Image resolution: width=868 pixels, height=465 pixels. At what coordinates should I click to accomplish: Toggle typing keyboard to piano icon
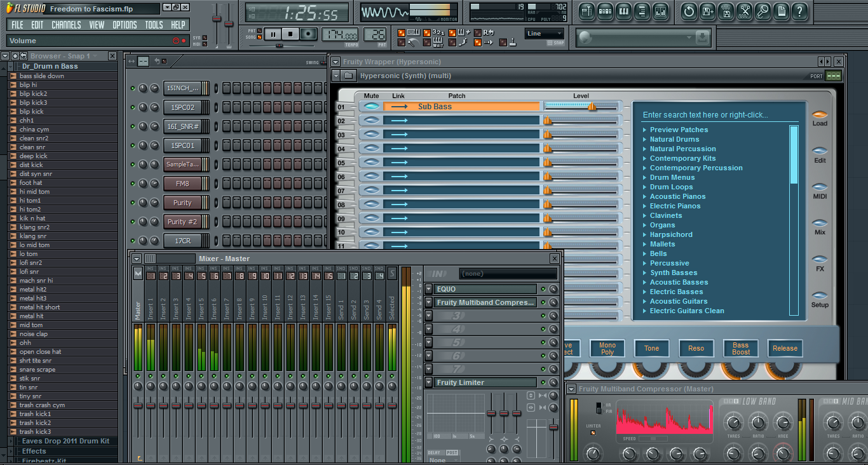[414, 32]
